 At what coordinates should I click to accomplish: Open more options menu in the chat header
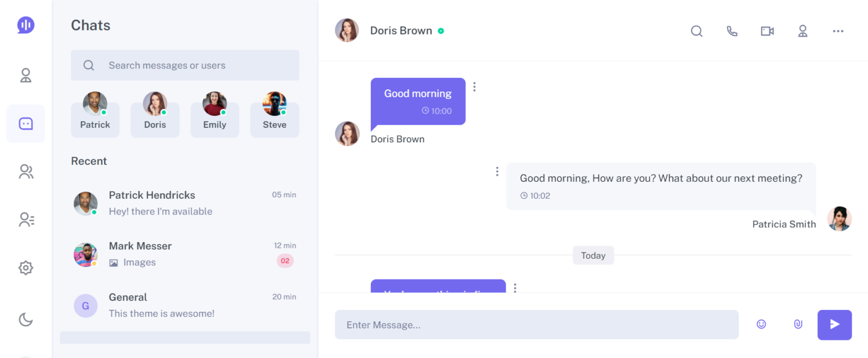(x=838, y=31)
